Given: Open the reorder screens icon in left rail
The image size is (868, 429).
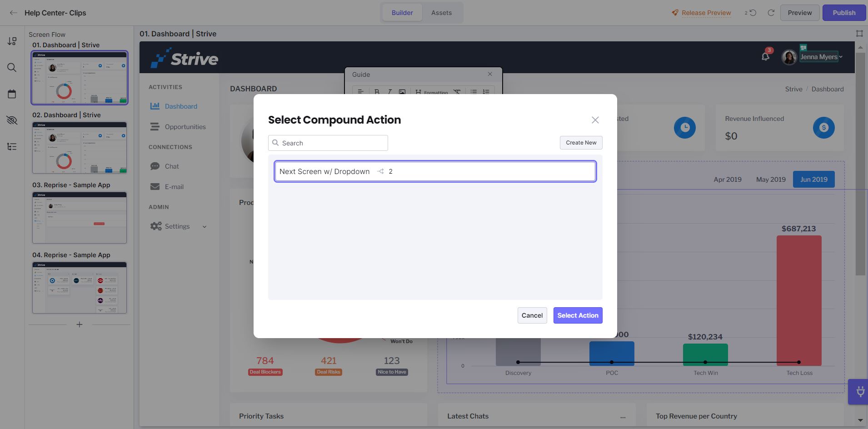Looking at the screenshot, I should coord(12,41).
